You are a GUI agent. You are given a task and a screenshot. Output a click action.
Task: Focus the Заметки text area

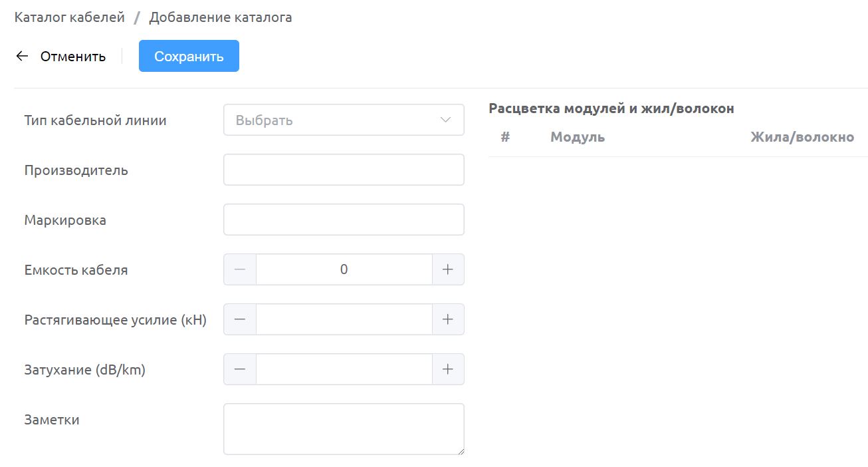click(x=344, y=429)
